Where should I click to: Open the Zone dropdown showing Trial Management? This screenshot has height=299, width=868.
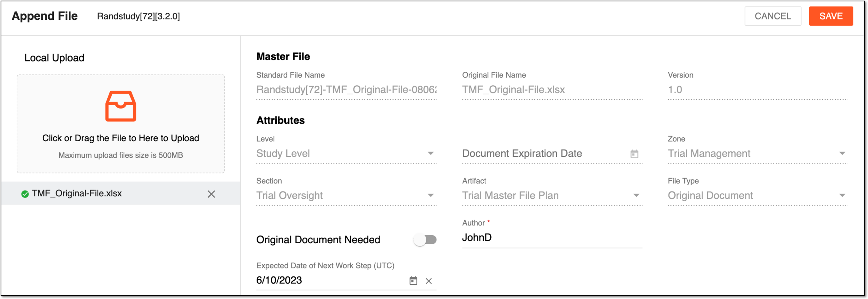(x=758, y=154)
